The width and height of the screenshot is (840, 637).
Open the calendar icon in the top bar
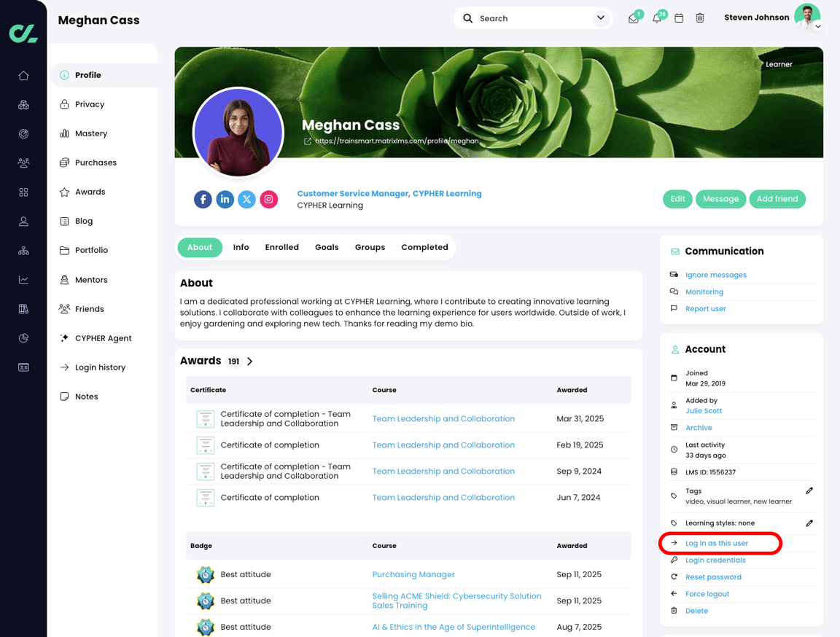(x=679, y=17)
